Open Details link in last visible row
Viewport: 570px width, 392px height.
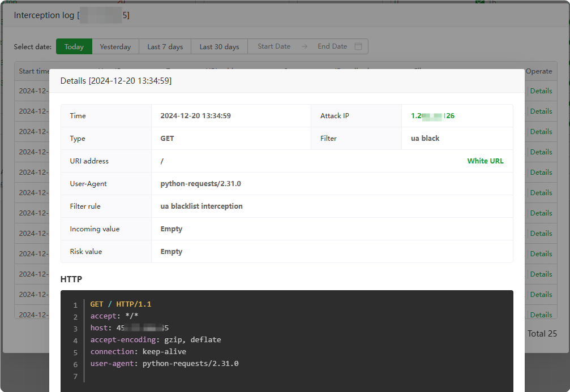pos(541,315)
